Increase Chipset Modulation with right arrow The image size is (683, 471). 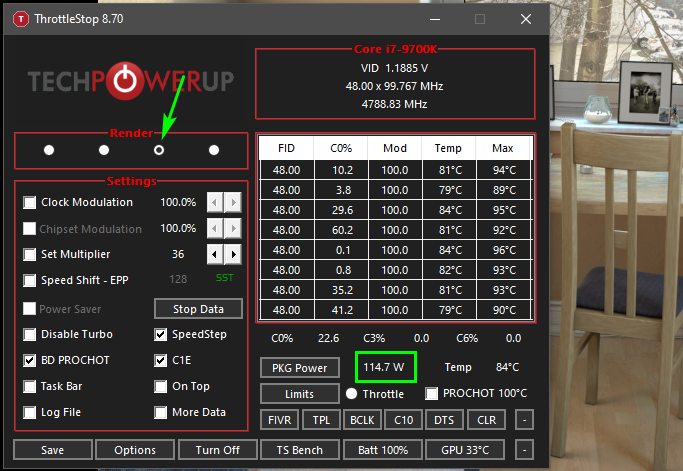tap(233, 228)
